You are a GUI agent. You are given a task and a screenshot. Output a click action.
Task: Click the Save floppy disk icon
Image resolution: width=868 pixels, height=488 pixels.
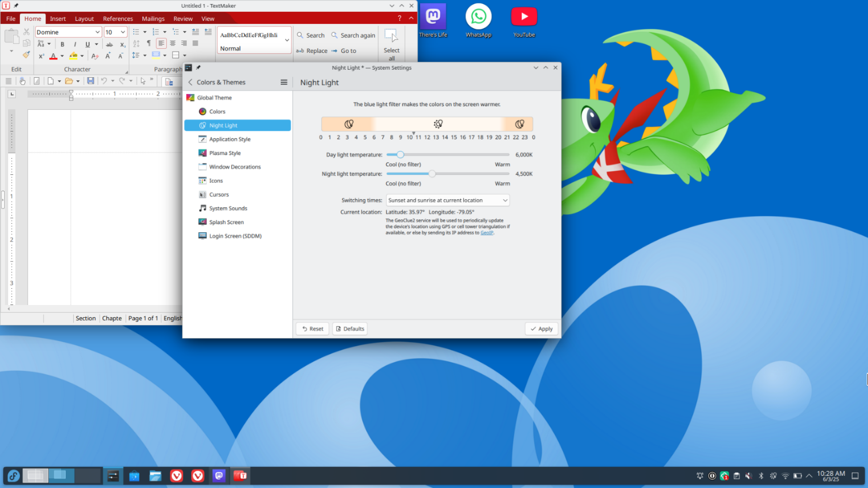point(90,81)
